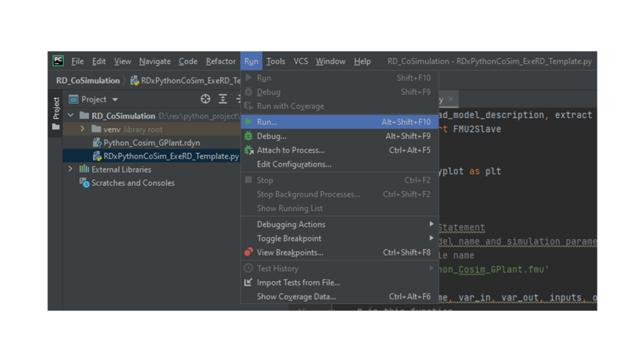Open the VCS menu

pyautogui.click(x=301, y=61)
